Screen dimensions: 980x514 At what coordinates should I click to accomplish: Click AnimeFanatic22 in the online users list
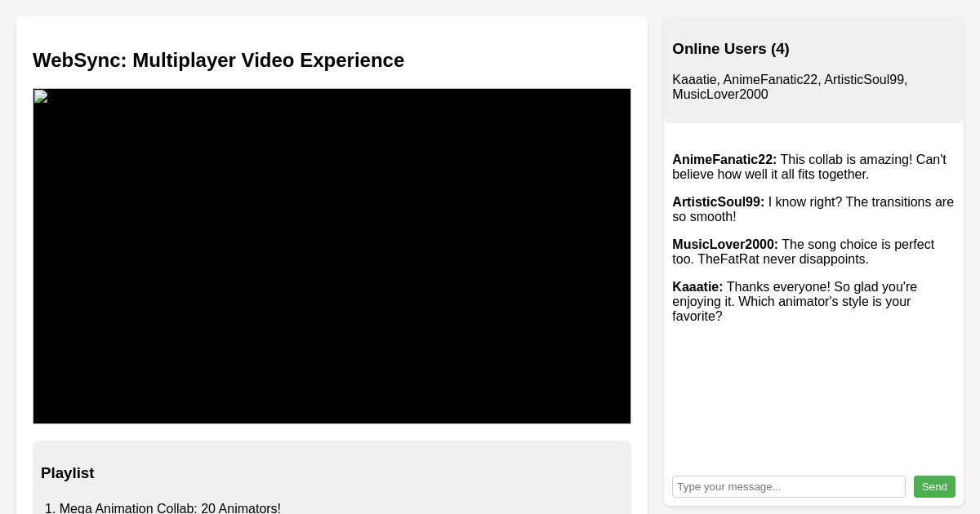(x=770, y=80)
